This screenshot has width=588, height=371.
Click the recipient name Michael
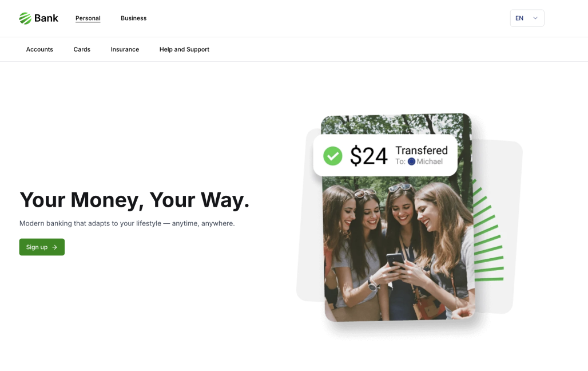(x=430, y=161)
